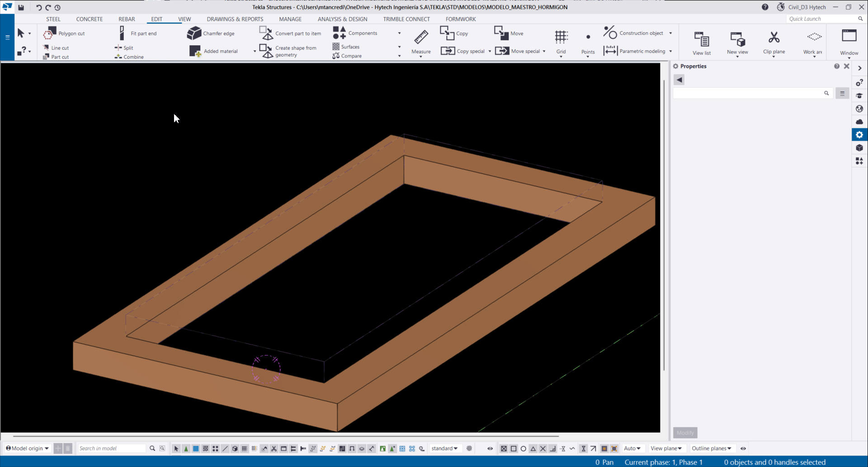This screenshot has height=467, width=868.
Task: Click the Modify button in Properties
Action: click(685, 433)
